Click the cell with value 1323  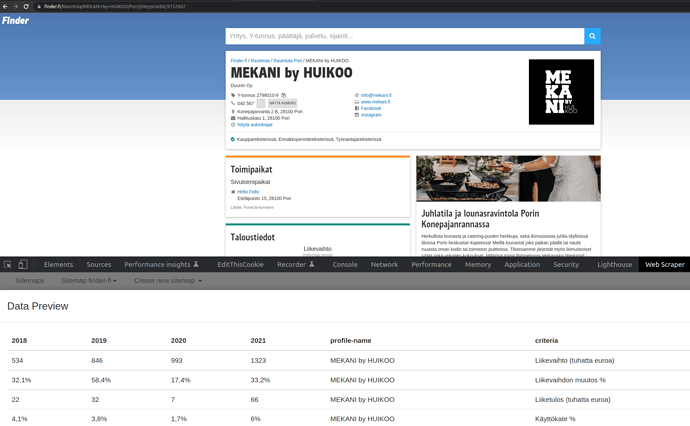point(258,360)
